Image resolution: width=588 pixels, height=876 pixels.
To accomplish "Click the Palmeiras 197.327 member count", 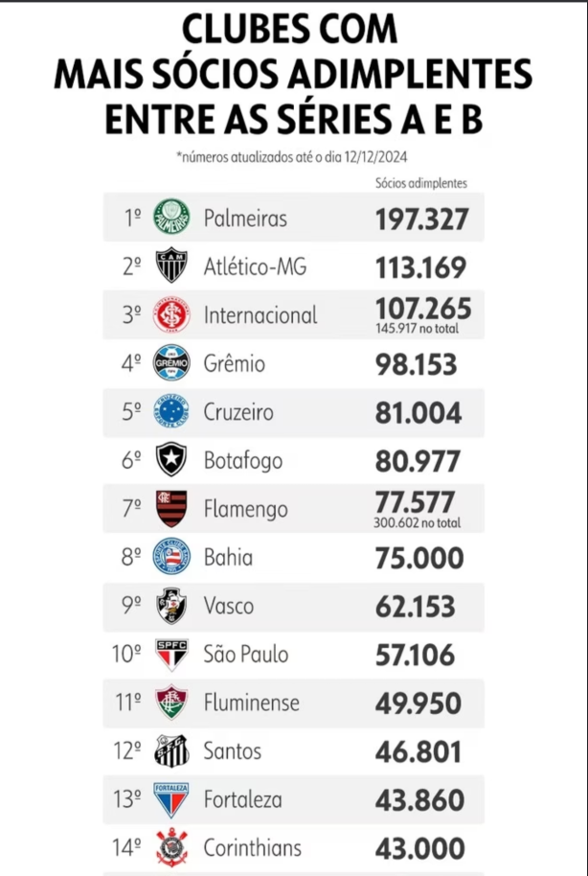I will [x=421, y=219].
